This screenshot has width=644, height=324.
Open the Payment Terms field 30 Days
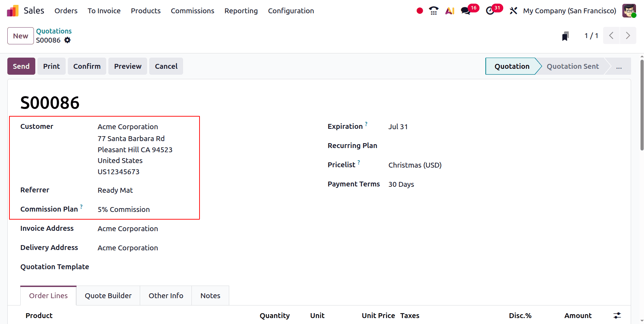[401, 184]
